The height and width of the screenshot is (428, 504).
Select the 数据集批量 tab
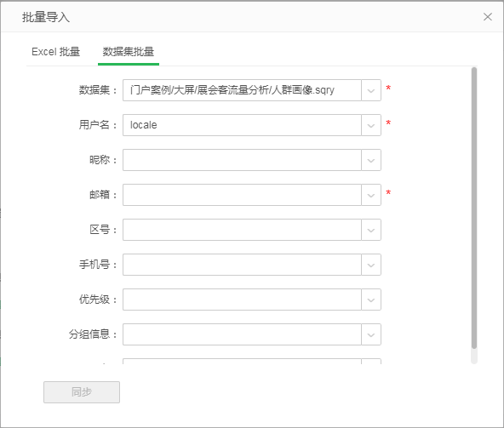[x=129, y=52]
